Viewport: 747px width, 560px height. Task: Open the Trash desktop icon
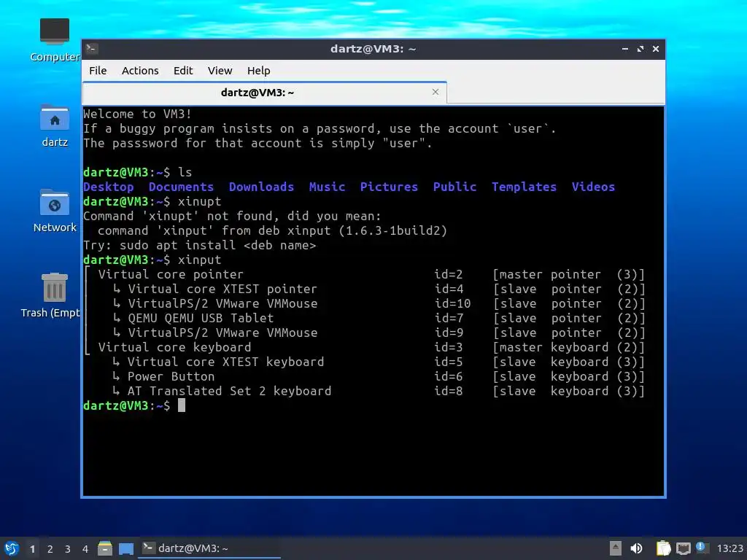tap(52, 295)
